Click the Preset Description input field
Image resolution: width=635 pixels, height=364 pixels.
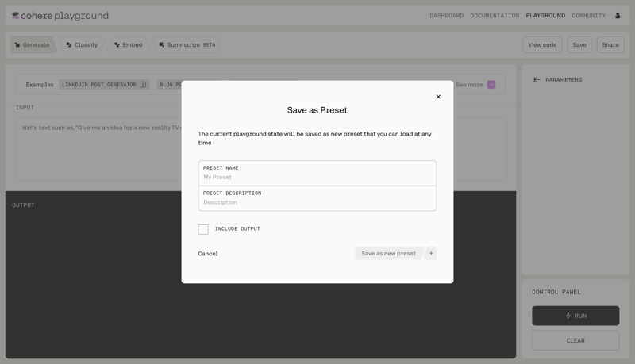coord(317,198)
